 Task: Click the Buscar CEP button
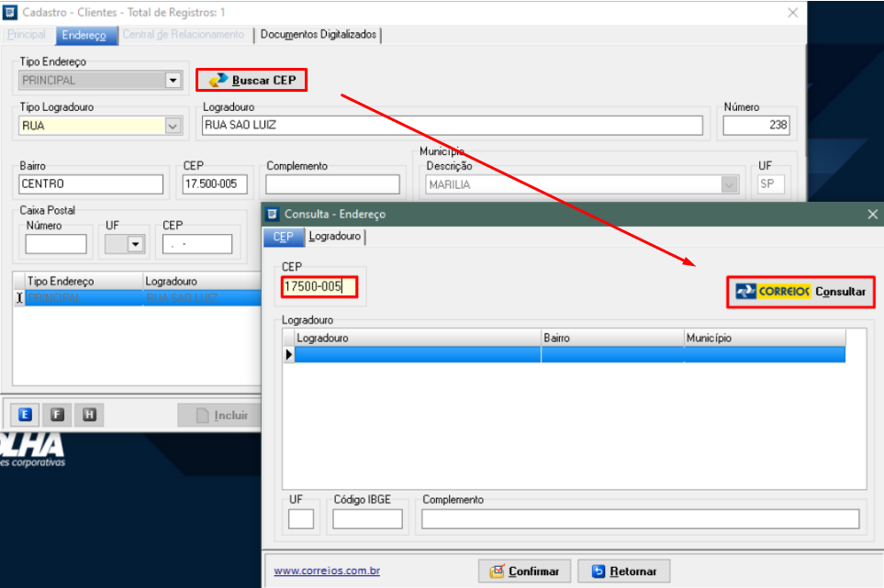click(252, 80)
